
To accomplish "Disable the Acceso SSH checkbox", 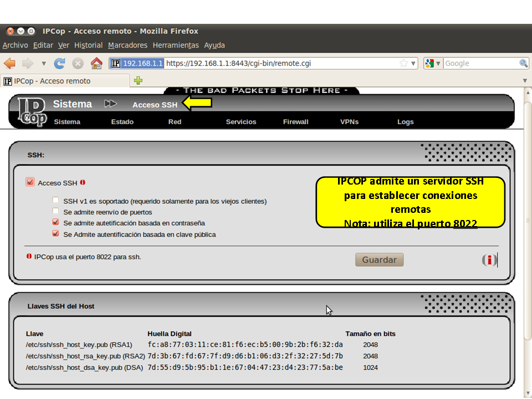I will (x=30, y=182).
